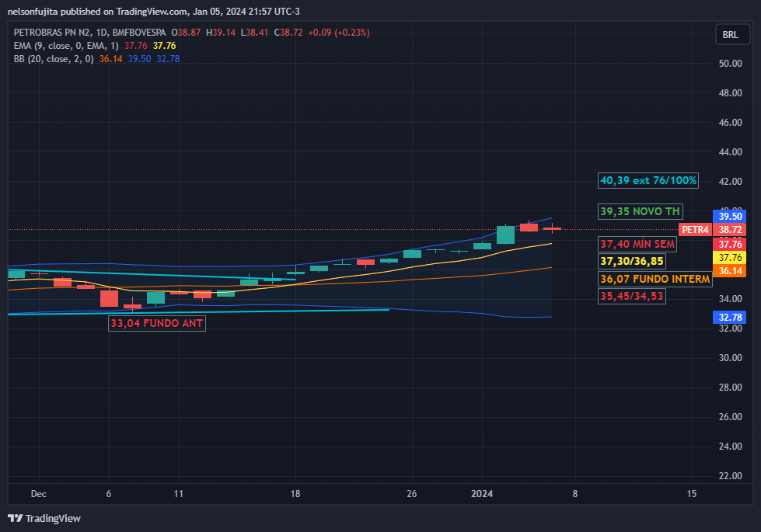
Task: Click the red 37.76 EMA price label
Action: pos(729,244)
